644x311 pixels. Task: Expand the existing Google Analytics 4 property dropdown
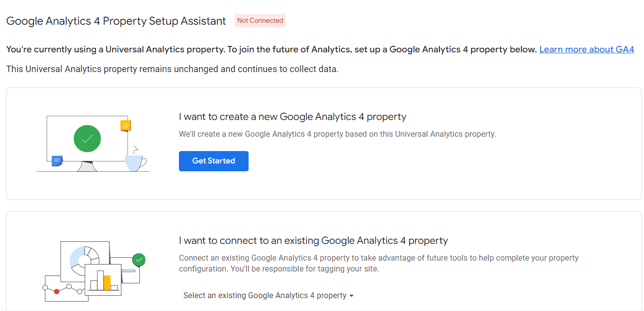tap(268, 296)
